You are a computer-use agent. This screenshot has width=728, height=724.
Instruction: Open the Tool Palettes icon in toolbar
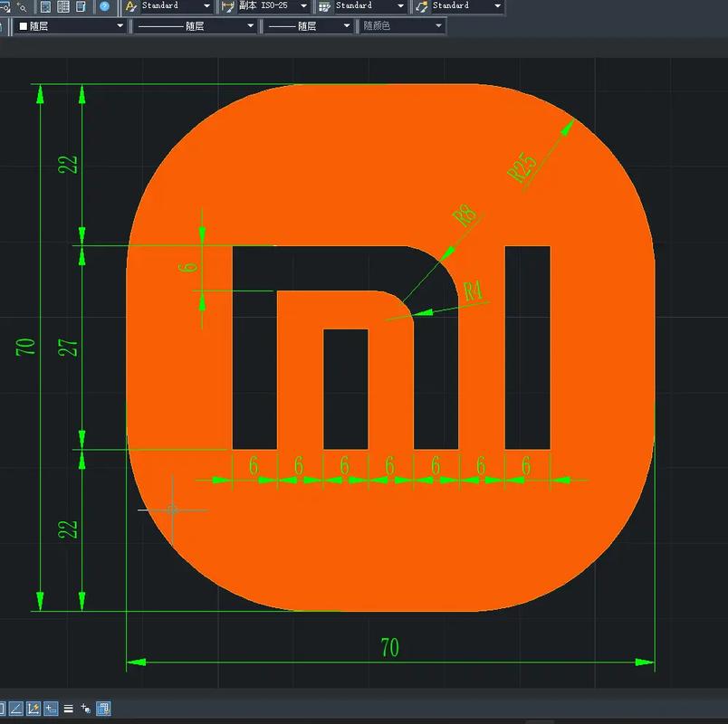click(x=63, y=6)
